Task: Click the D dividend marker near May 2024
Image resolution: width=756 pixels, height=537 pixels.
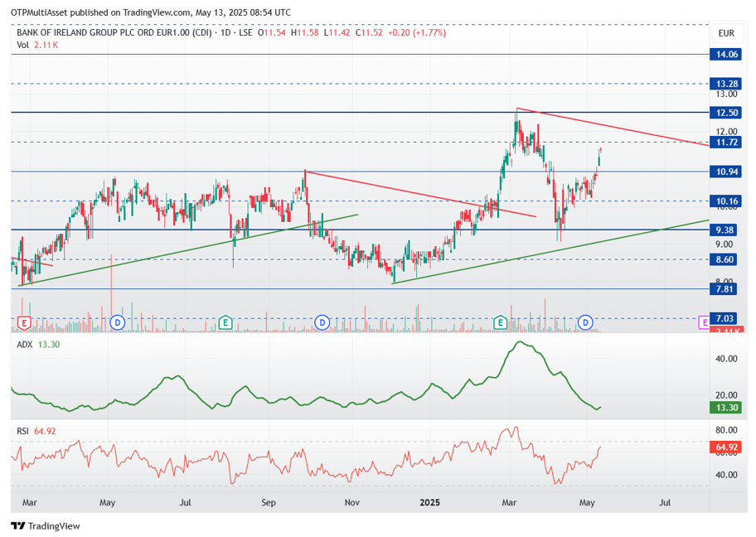Action: 118,322
